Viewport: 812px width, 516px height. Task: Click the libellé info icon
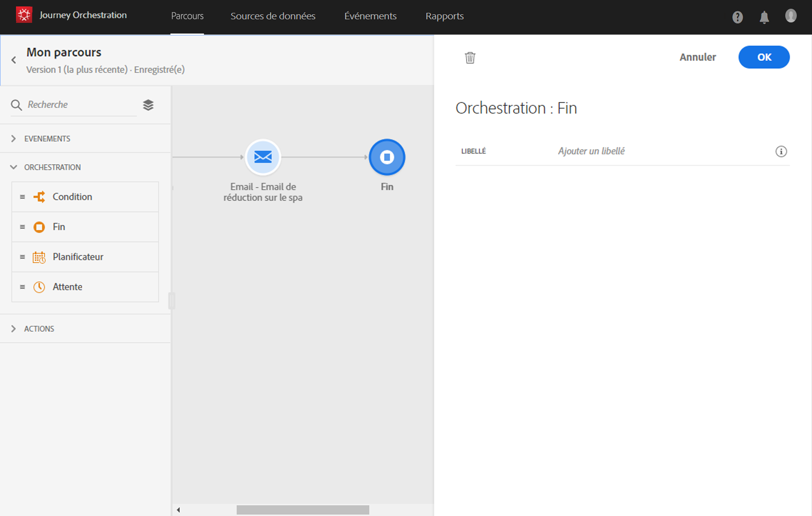point(781,152)
